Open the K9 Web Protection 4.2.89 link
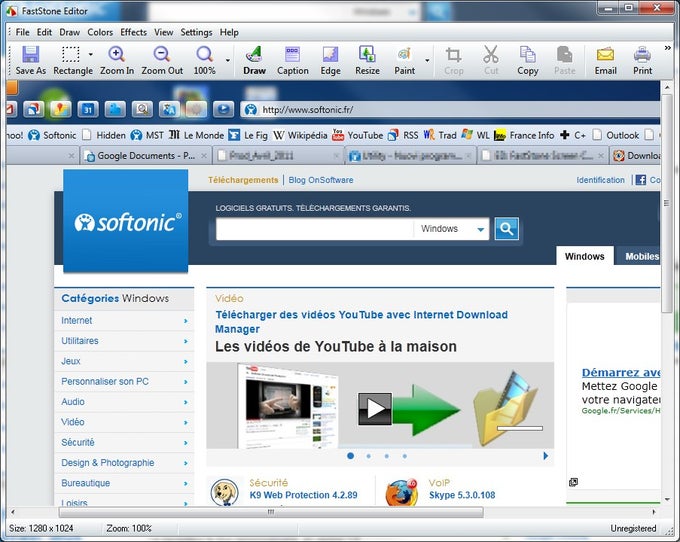680x542 pixels. click(304, 495)
